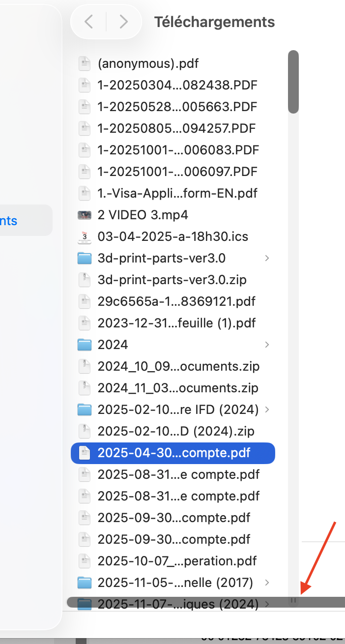Viewport: 345px width, 644px height.
Task: Click the PDF icon of (anonymous).pdf
Action: [85, 63]
